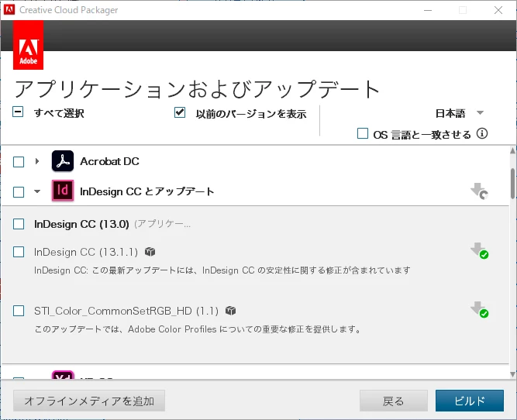This screenshot has height=420, width=517.
Task: Click the アプリケーションおよびアップデート heading
Action: tap(197, 89)
